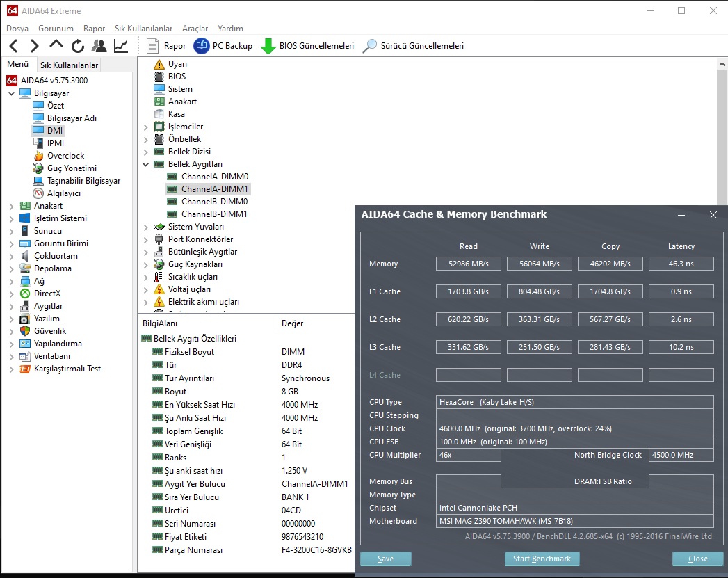Screen dimensions: 728x578
Task: Click the Güvenlik shield icon
Action: tap(25, 332)
